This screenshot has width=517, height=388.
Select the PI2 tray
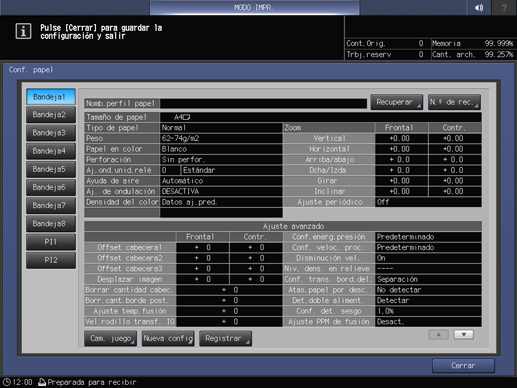(51, 260)
